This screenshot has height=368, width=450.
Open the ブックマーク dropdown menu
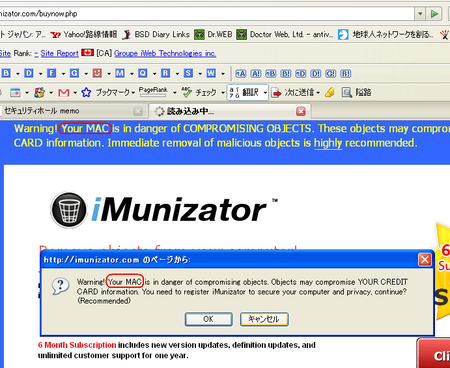tap(115, 92)
